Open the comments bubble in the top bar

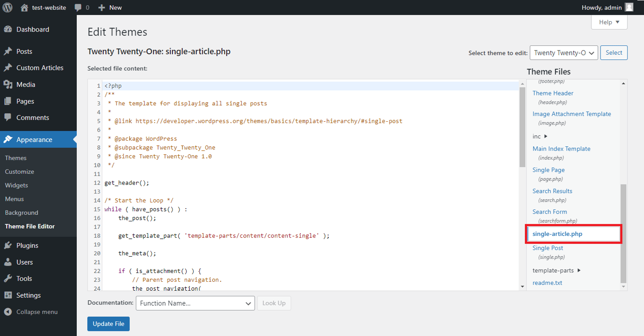click(78, 7)
